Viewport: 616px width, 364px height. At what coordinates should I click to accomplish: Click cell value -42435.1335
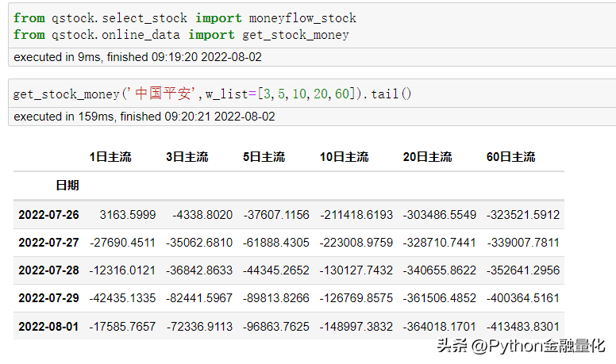(122, 298)
